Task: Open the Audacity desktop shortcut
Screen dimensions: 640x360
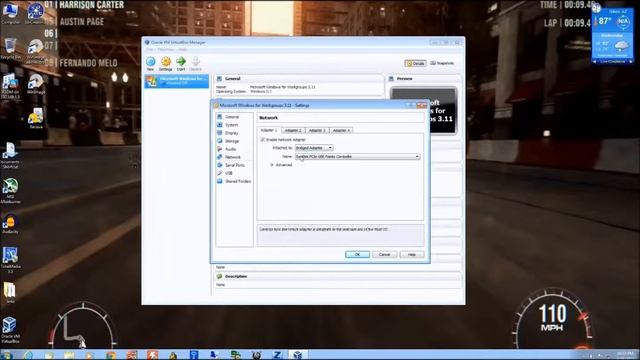Action: (10, 224)
